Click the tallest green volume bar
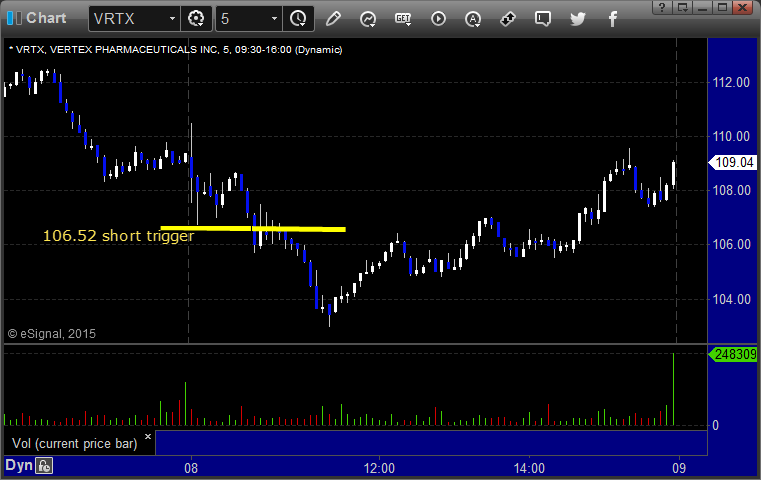This screenshot has height=480, width=761. pos(674,389)
